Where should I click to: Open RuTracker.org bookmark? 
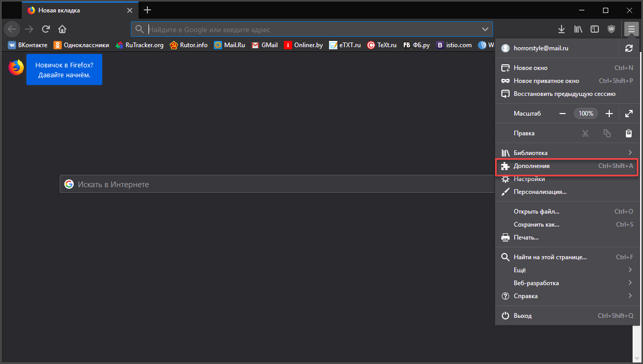[x=140, y=45]
